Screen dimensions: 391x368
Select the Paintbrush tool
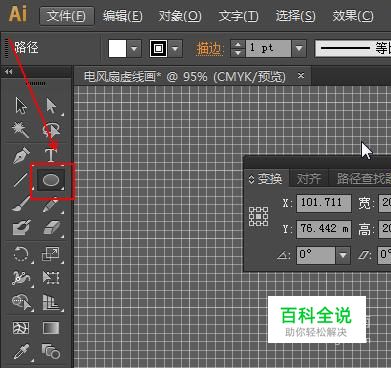tap(21, 204)
